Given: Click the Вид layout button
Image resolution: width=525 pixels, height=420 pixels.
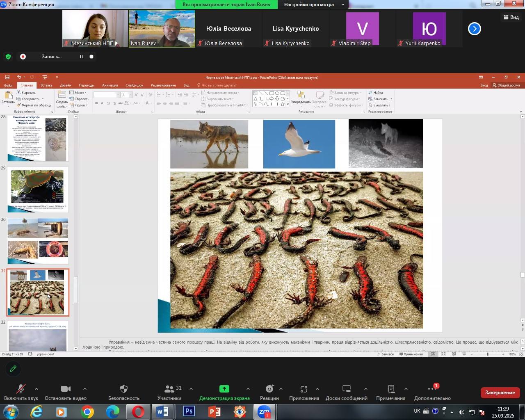Looking at the screenshot, I should [511, 17].
